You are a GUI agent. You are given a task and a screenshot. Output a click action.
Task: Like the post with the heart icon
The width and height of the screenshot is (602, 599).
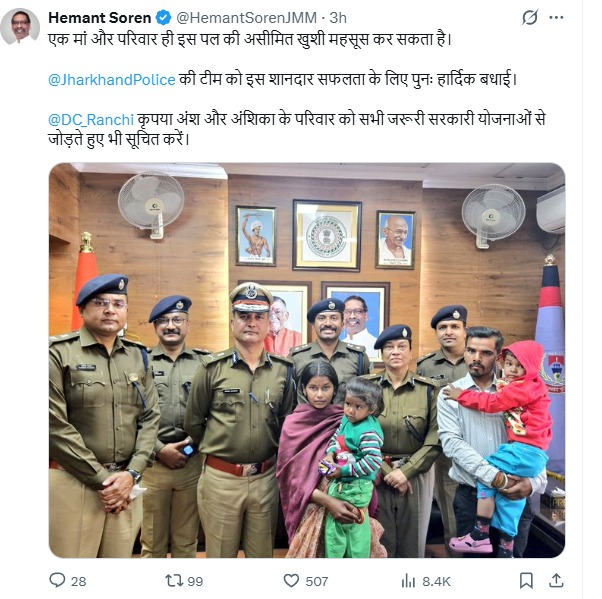click(x=291, y=580)
